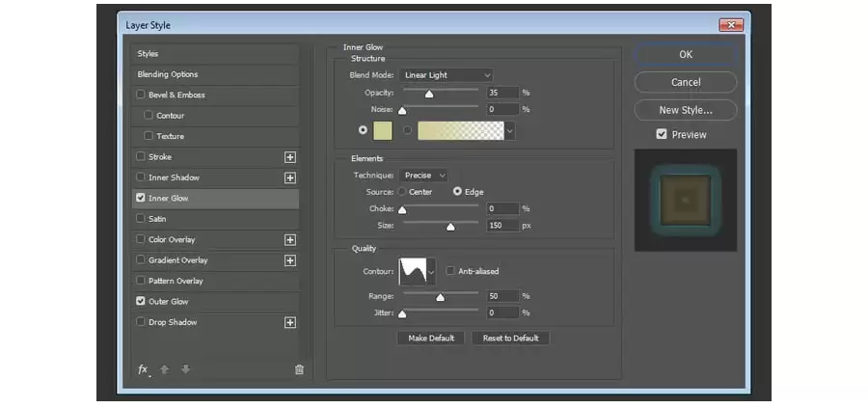The image size is (868, 408).
Task: Select Blending Options in the left list
Action: (x=215, y=74)
